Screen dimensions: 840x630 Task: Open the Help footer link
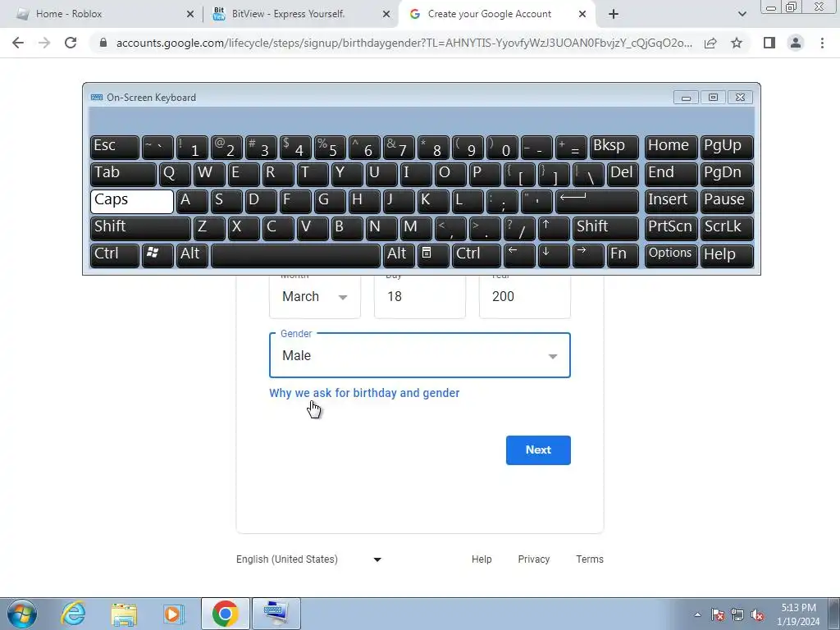pos(481,559)
